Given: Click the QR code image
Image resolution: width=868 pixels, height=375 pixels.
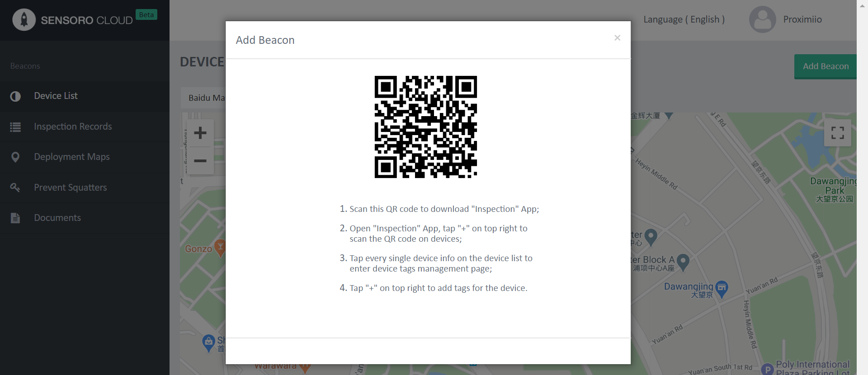Looking at the screenshot, I should tap(426, 127).
